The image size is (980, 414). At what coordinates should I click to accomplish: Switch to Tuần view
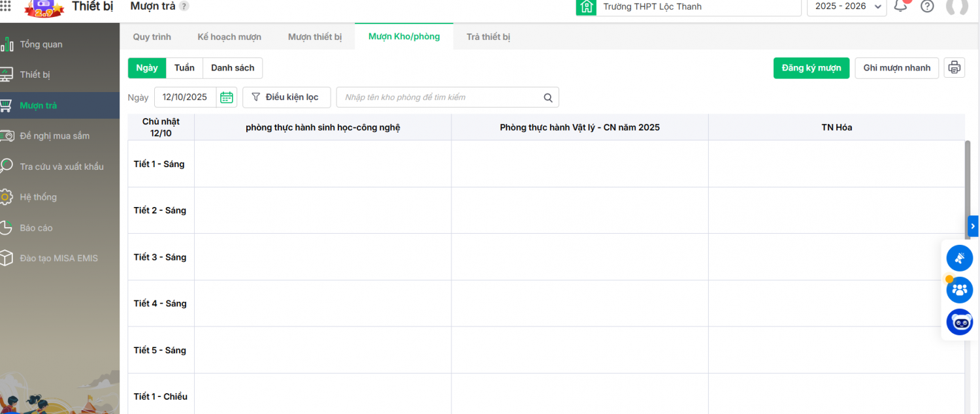point(184,68)
